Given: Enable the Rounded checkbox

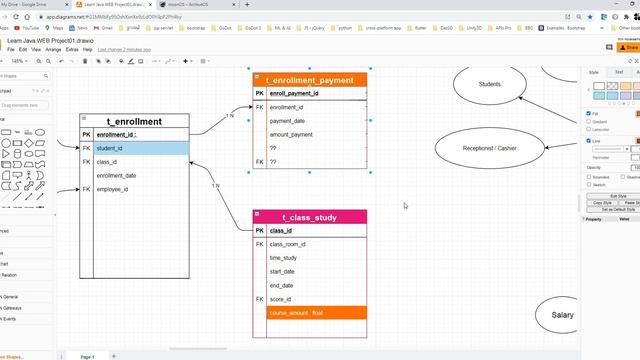Looking at the screenshot, I should pos(589,177).
